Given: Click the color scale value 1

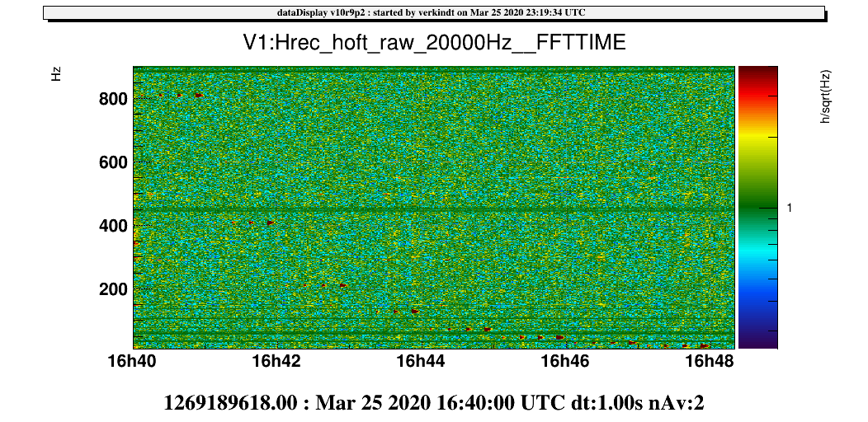Looking at the screenshot, I should click(790, 208).
